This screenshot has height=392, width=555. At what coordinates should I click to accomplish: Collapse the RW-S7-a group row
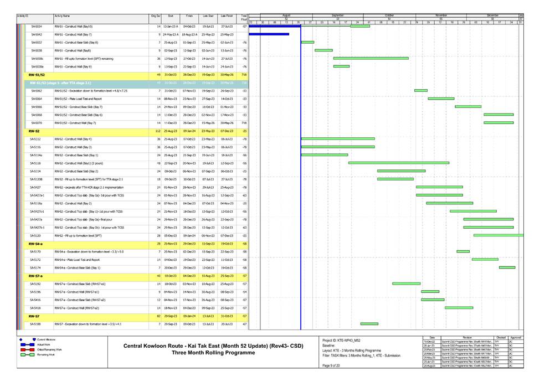35,275
